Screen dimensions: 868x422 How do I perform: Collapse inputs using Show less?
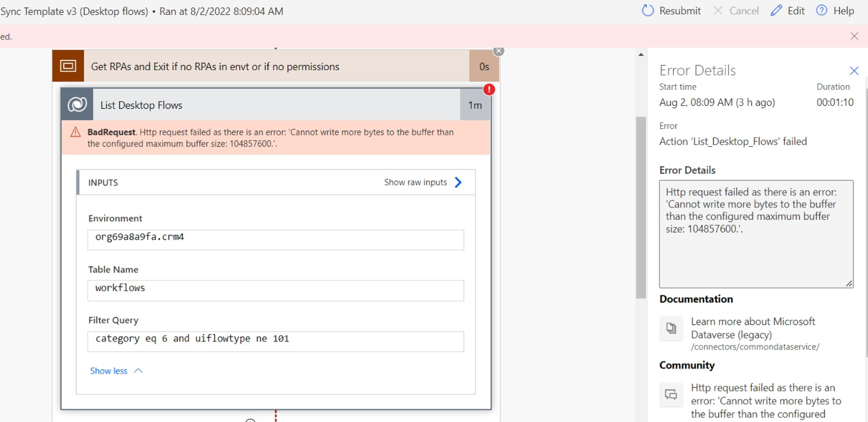click(109, 371)
